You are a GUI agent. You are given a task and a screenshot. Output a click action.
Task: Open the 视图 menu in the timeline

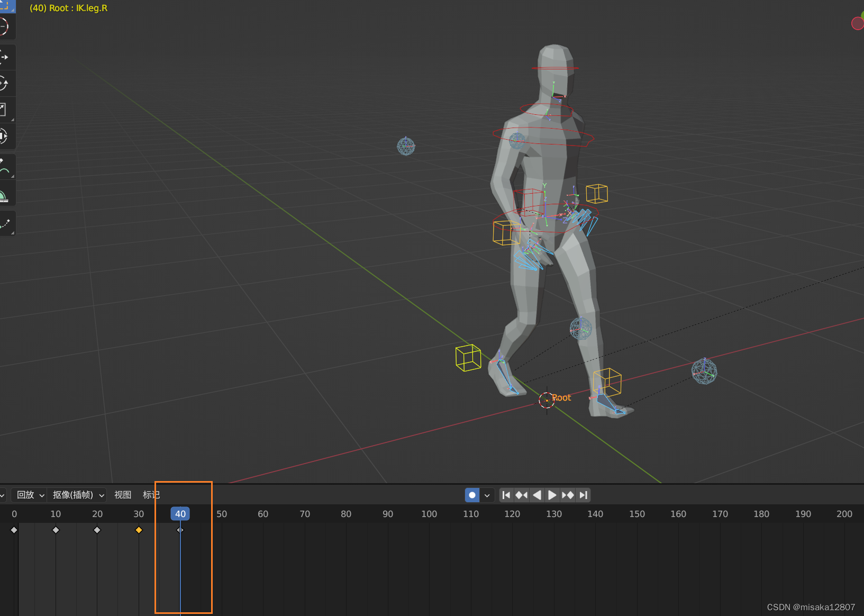123,495
